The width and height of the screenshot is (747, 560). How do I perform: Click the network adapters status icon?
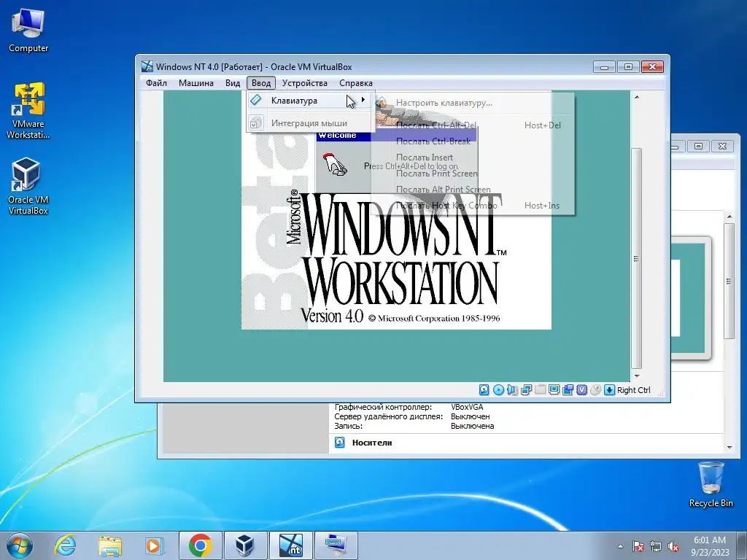coord(526,390)
